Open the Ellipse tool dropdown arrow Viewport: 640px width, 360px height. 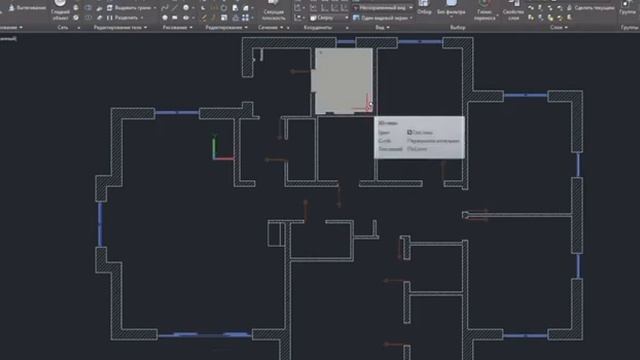(x=193, y=18)
